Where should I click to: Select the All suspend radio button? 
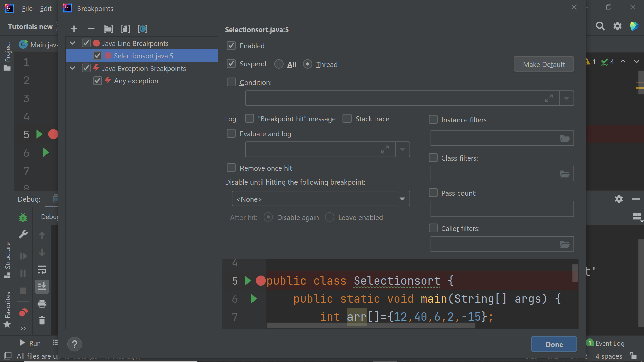click(279, 64)
